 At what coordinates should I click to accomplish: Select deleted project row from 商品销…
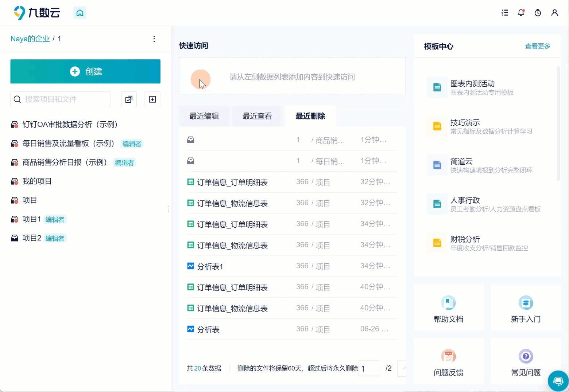[292, 140]
